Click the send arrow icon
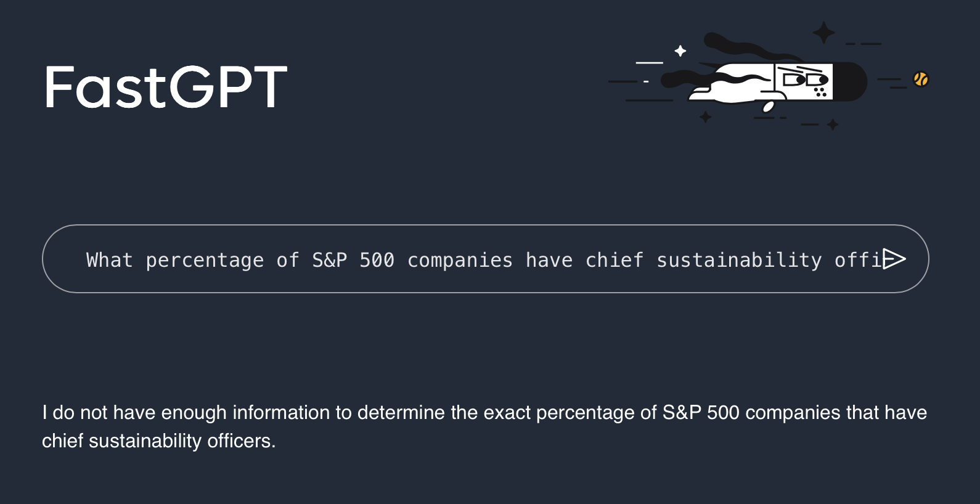Screen dimensions: 980x504 tap(894, 259)
